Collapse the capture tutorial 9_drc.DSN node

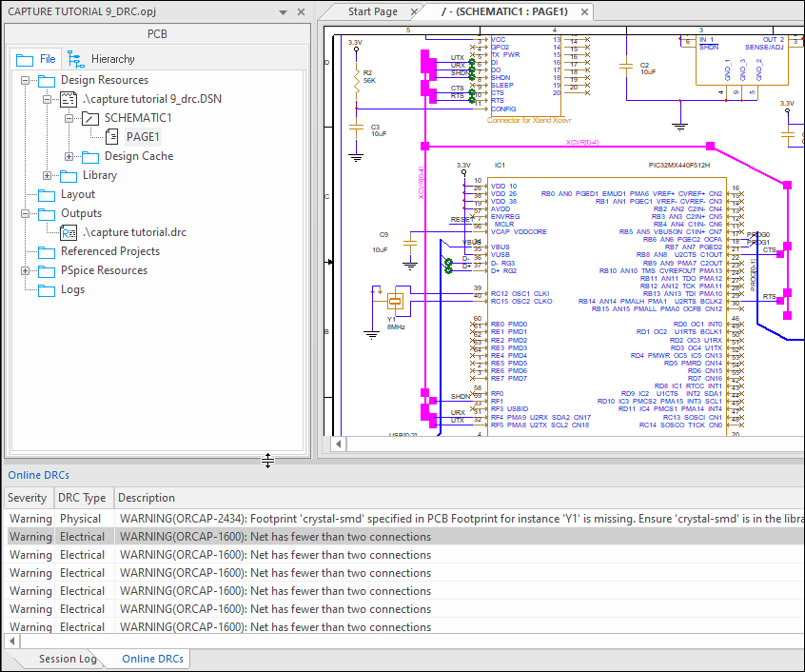click(47, 99)
